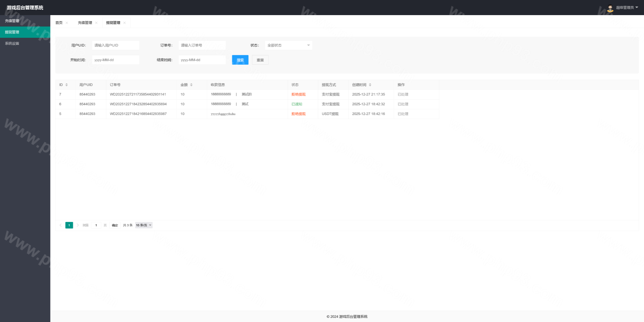Close the 首页 tab with X icon
Viewport: 644px width, 322px height.
point(67,23)
